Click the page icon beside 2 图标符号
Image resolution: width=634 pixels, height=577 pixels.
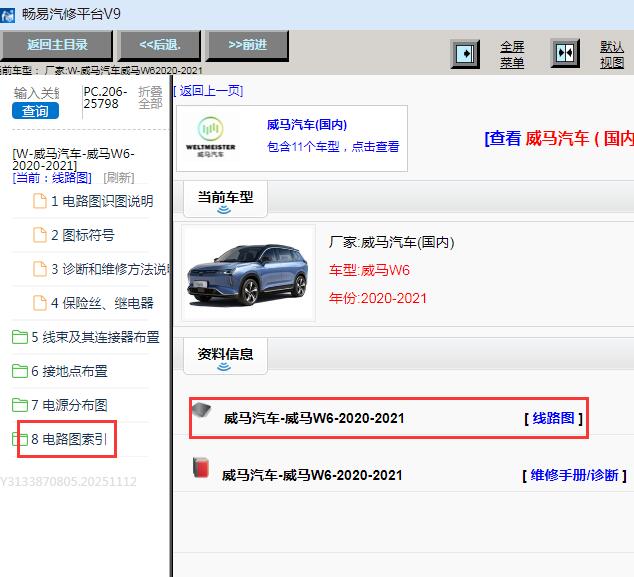pos(40,235)
